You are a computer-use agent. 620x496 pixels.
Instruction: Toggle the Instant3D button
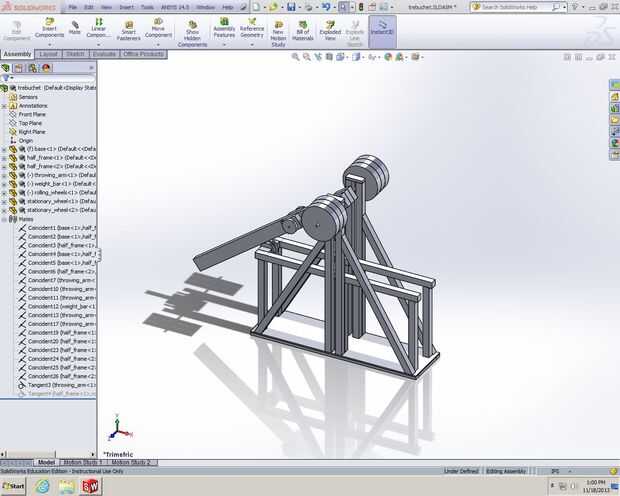pos(382,32)
